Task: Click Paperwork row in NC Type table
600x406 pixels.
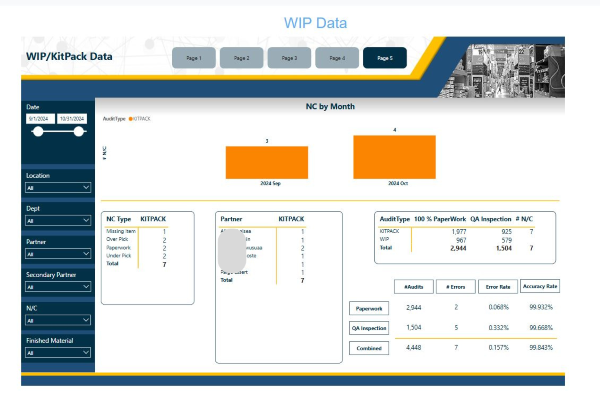Action: (x=137, y=248)
